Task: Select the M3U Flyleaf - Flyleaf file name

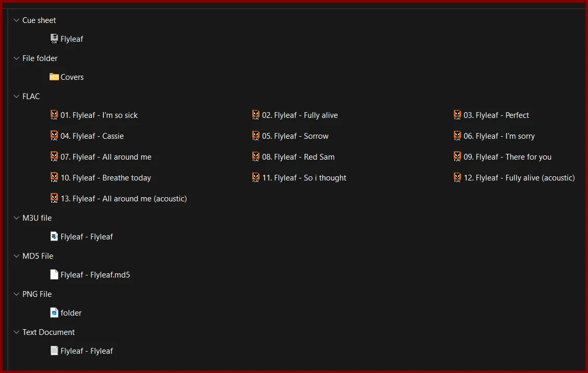Action: click(87, 237)
